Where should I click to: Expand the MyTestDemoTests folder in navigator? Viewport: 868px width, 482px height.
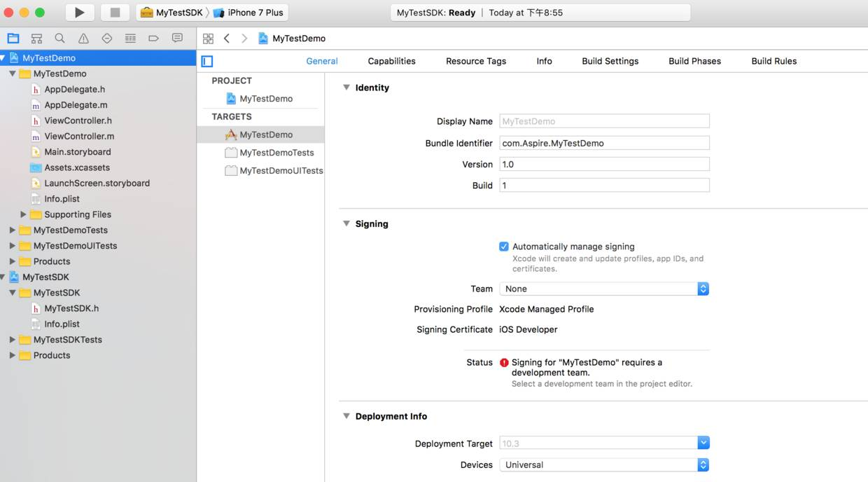(13, 230)
